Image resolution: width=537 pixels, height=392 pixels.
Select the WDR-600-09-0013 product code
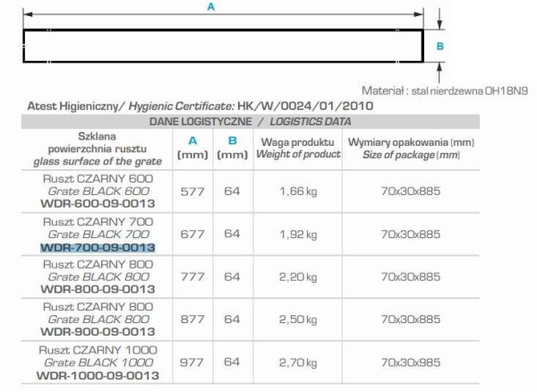point(98,204)
